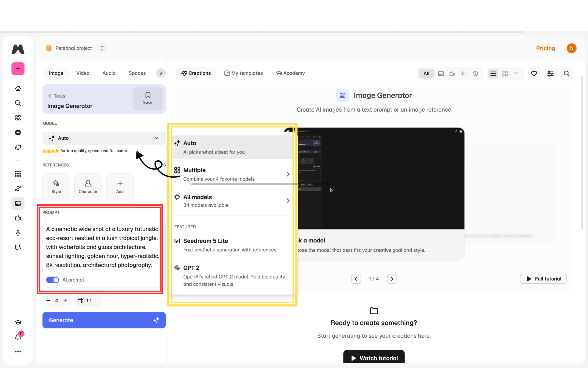Screen dimensions: 588x368
Task: Open the globe explore icon
Action: click(x=18, y=132)
